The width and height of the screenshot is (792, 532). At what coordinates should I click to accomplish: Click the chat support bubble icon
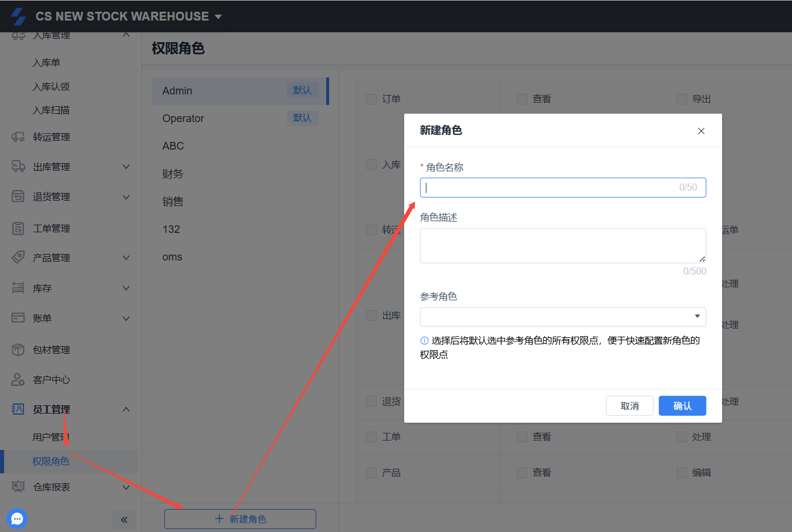pyautogui.click(x=17, y=519)
